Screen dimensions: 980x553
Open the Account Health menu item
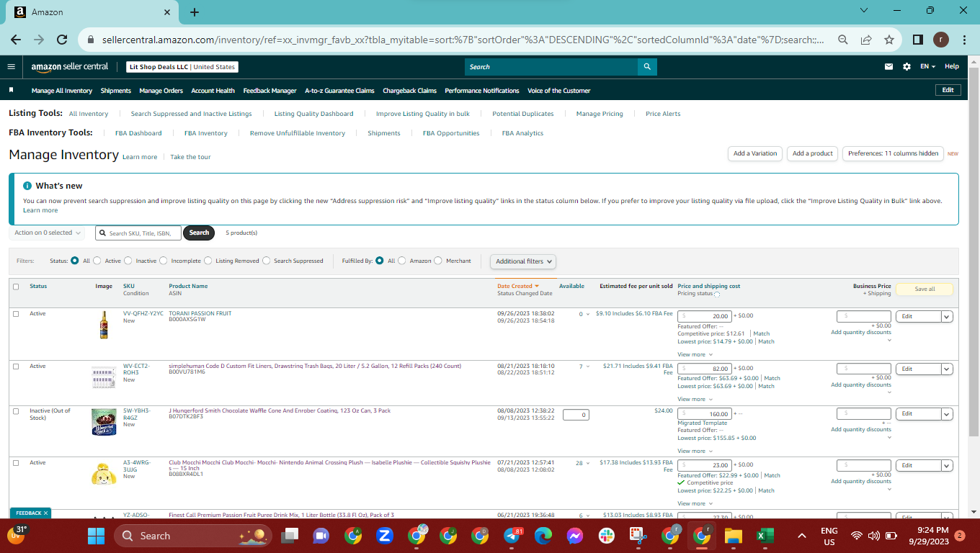(x=213, y=91)
